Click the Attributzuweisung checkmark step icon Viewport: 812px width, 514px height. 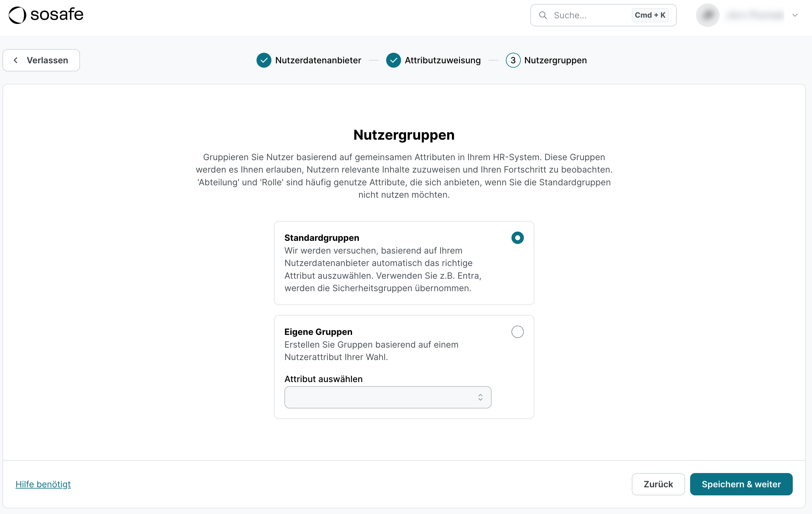(393, 61)
